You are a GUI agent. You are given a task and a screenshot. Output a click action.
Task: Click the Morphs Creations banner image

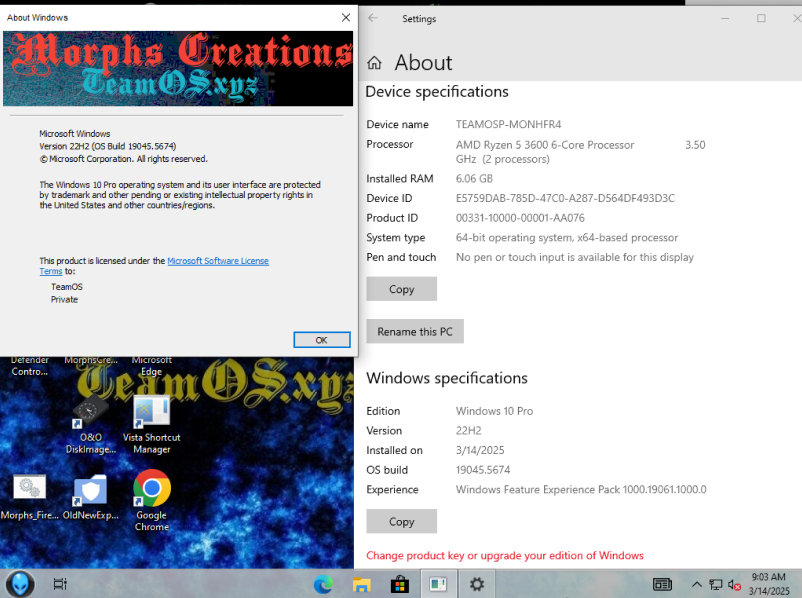point(178,69)
